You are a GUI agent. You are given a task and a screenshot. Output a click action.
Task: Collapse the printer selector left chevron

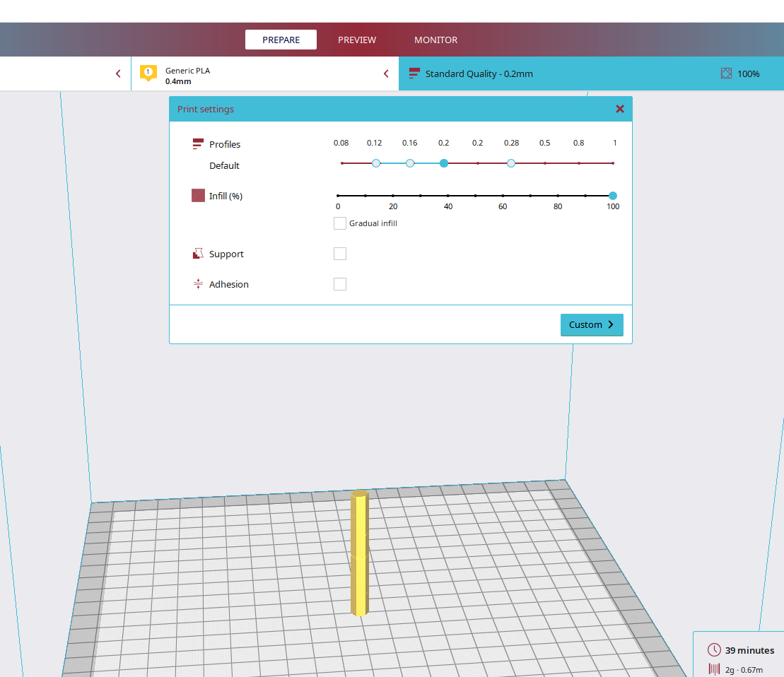pos(118,73)
